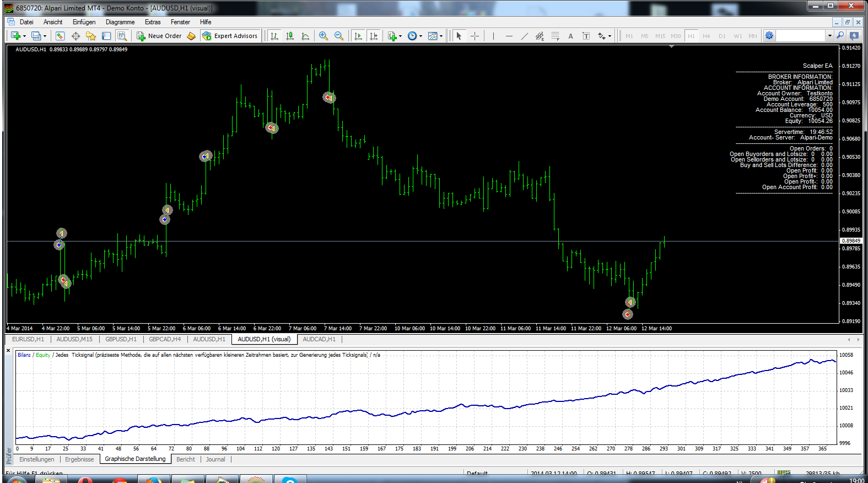Open the search field dropdown arrow
This screenshot has width=868, height=483.
[829, 36]
